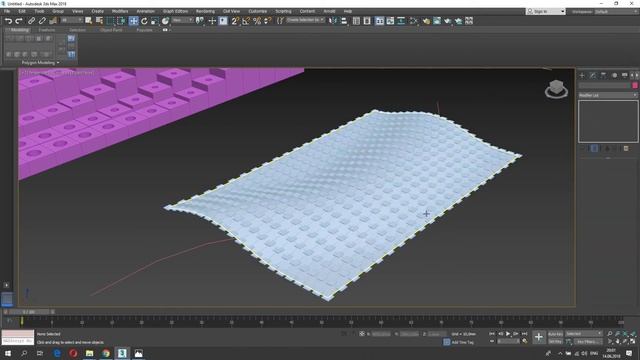This screenshot has width=640, height=360.
Task: Toggle the Percent Snap icon
Action: click(x=257, y=21)
